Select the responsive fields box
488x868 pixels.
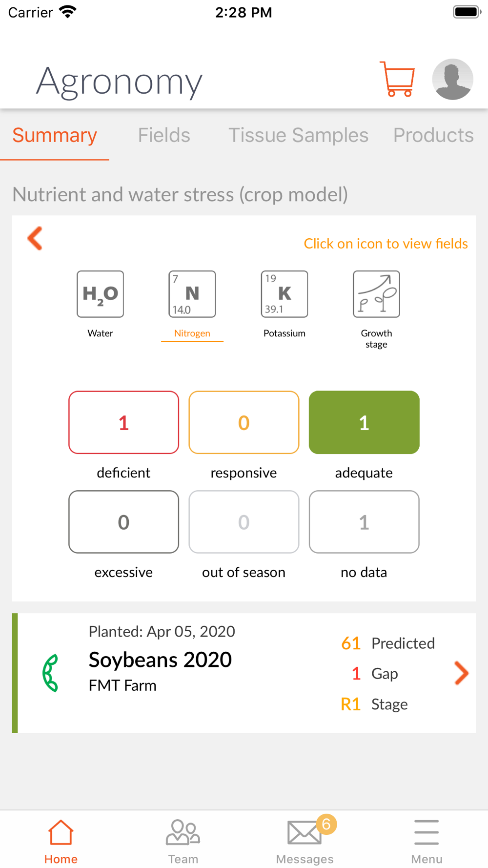tap(244, 422)
